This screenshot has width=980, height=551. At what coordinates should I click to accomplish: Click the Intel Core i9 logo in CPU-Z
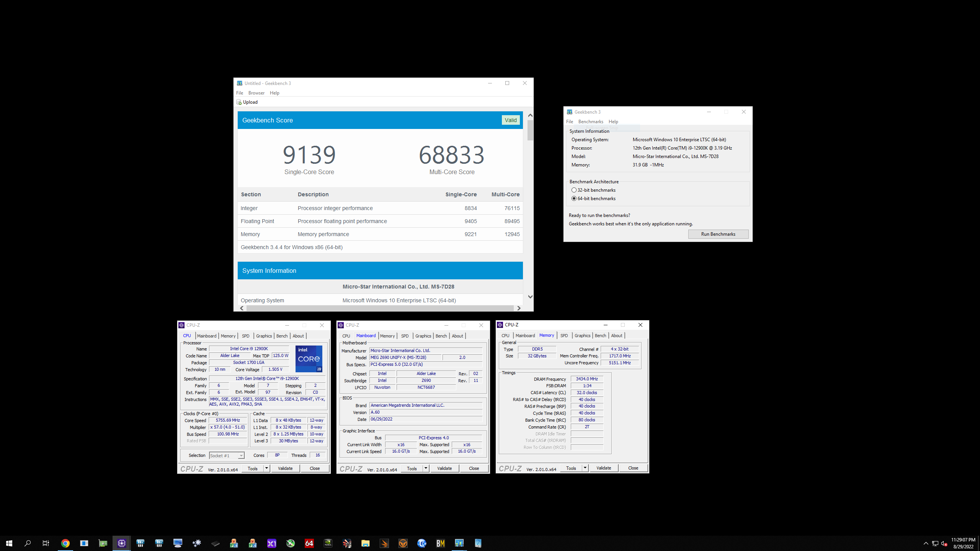309,359
